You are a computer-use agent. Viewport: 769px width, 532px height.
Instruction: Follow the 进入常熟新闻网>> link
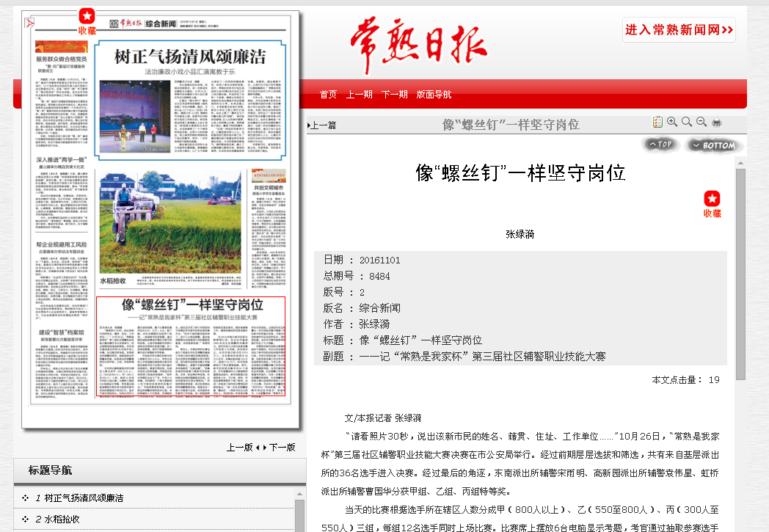tap(679, 30)
